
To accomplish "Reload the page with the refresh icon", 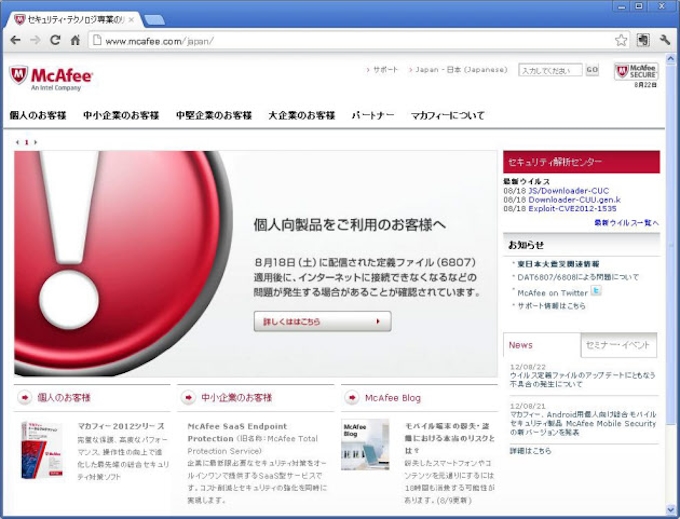I will [x=55, y=40].
